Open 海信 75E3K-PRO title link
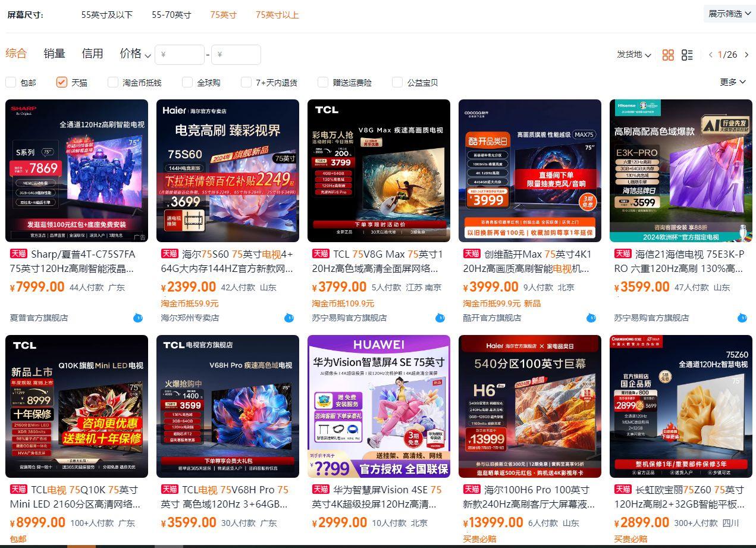 [679, 261]
